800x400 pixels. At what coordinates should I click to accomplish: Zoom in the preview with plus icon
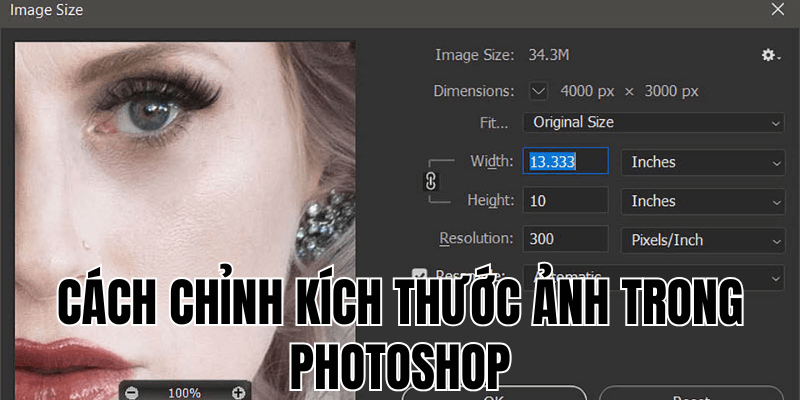[237, 393]
